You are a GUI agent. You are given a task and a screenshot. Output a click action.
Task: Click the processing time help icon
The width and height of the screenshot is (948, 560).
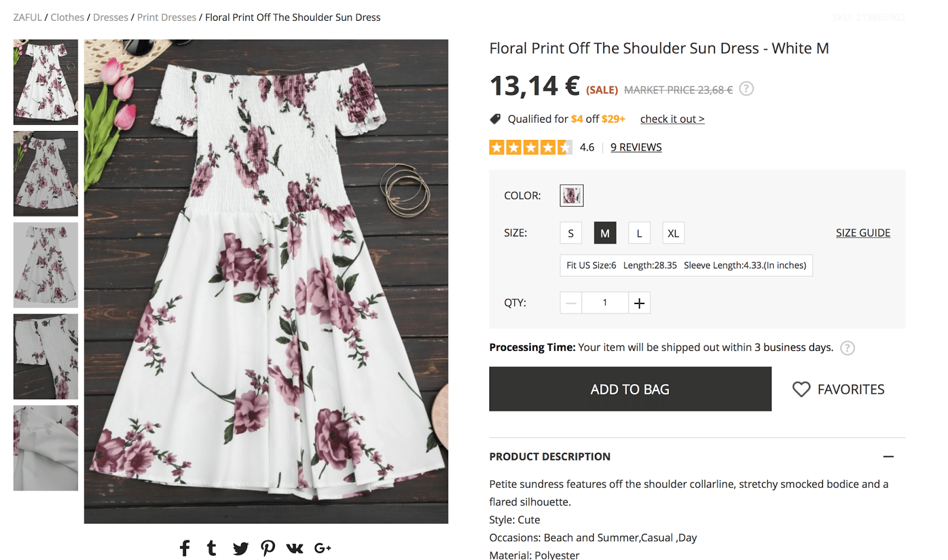[x=847, y=348]
